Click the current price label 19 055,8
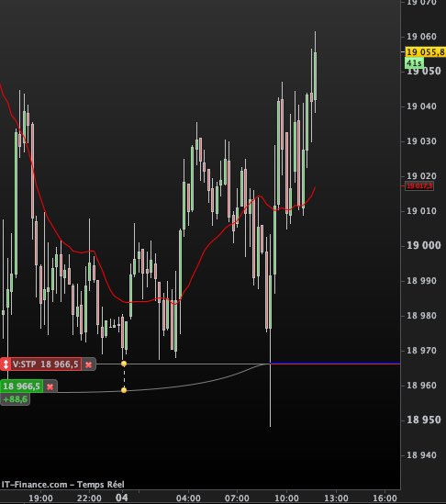 [x=426, y=52]
